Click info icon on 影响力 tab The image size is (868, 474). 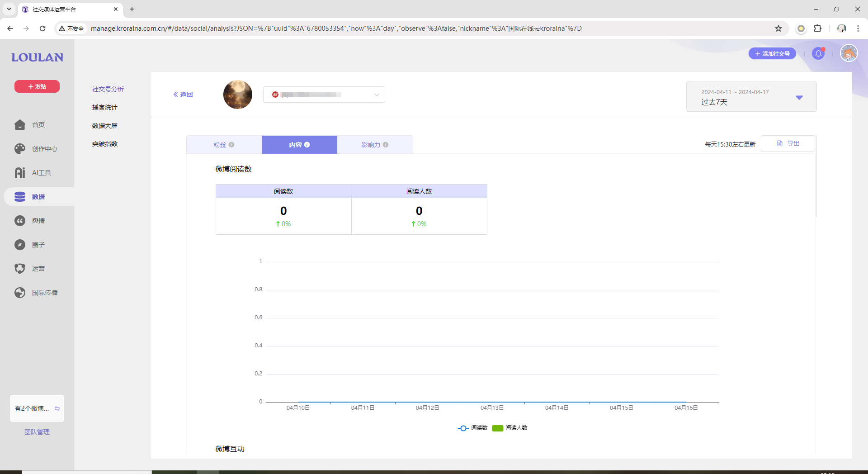click(386, 145)
